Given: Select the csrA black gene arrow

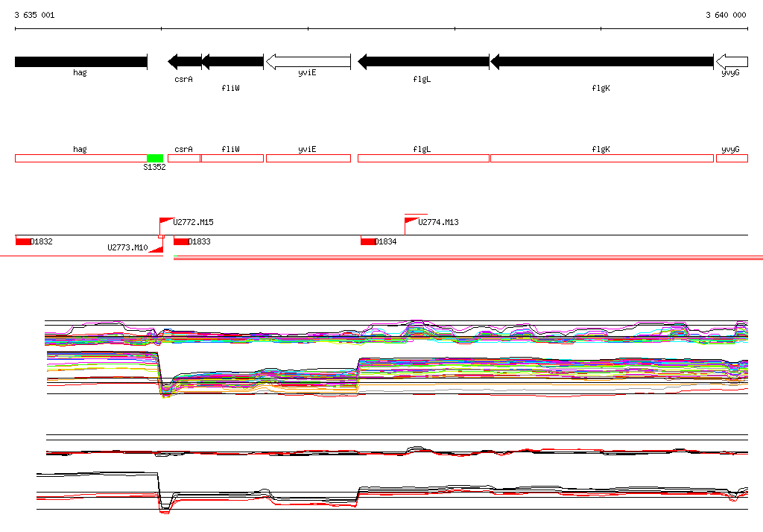Looking at the screenshot, I should pyautogui.click(x=185, y=62).
